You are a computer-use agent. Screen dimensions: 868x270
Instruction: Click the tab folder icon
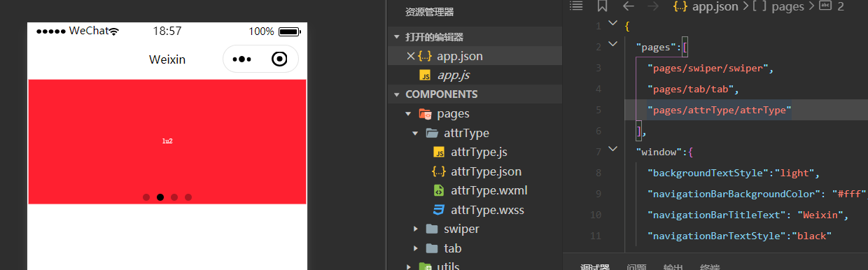[432, 248]
